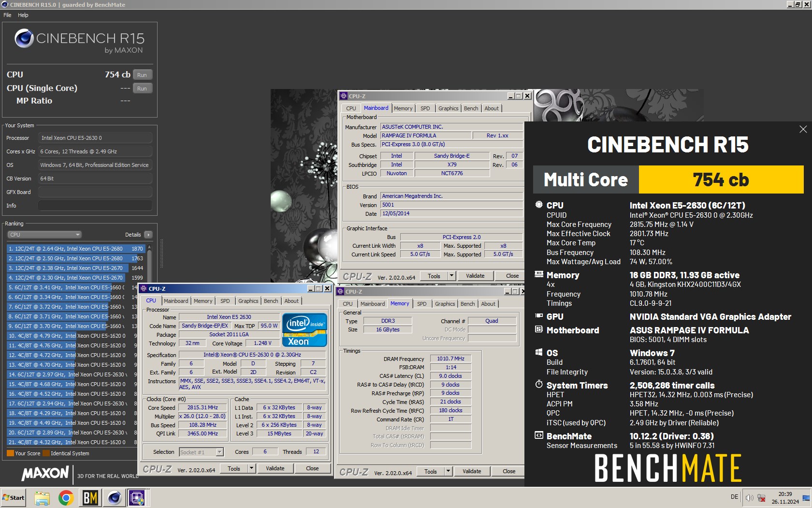Click the network tray icon with red X
Image resolution: width=812 pixels, height=508 pixels.
click(761, 498)
